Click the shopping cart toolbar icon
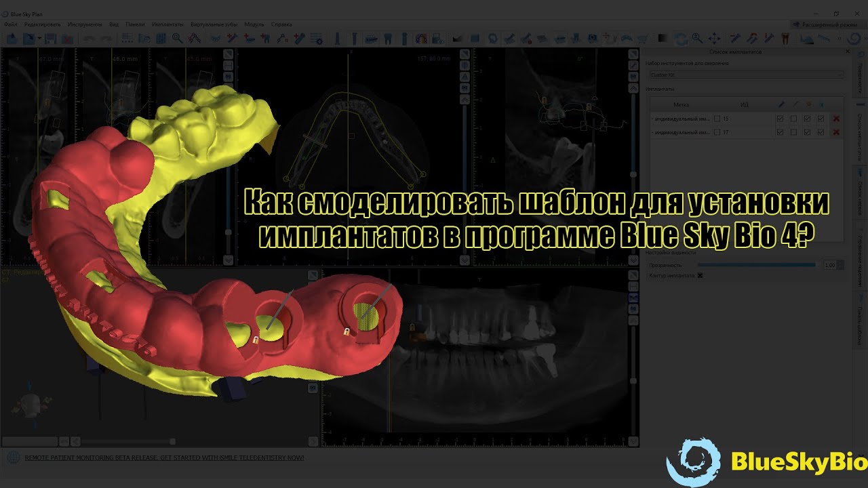The image size is (868, 488). coord(642,39)
